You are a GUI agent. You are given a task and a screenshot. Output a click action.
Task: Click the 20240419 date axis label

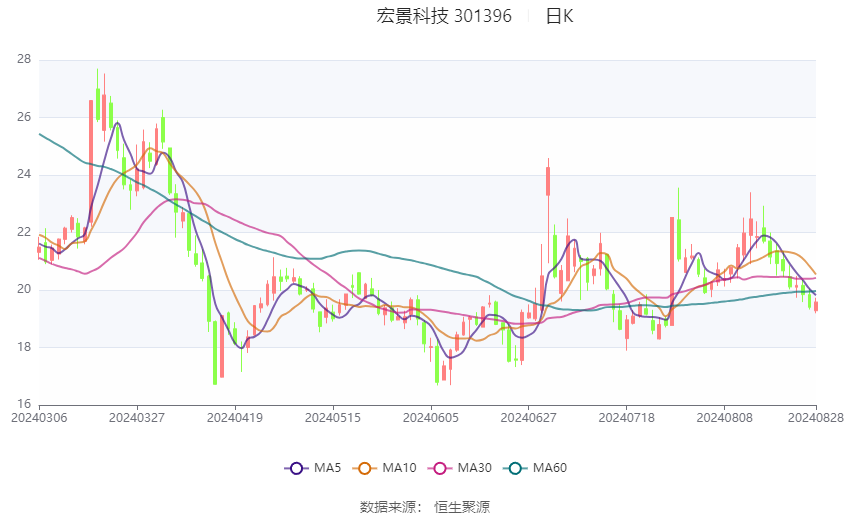coord(235,415)
